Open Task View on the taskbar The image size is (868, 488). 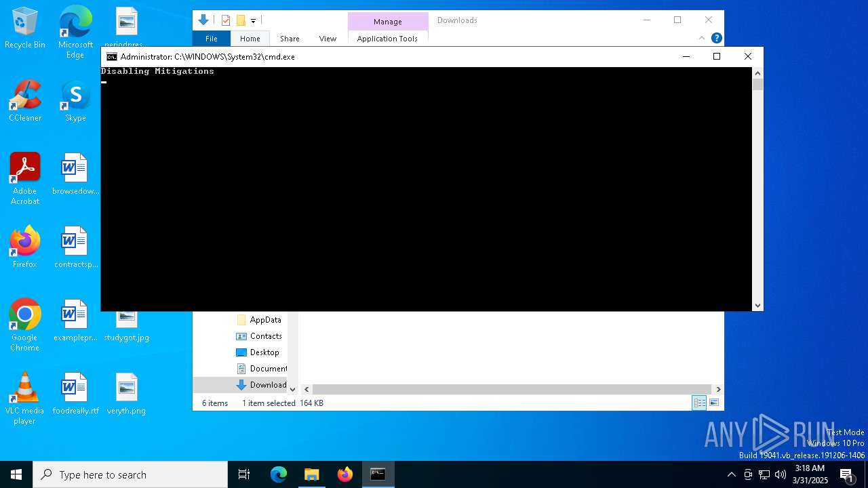pyautogui.click(x=244, y=474)
